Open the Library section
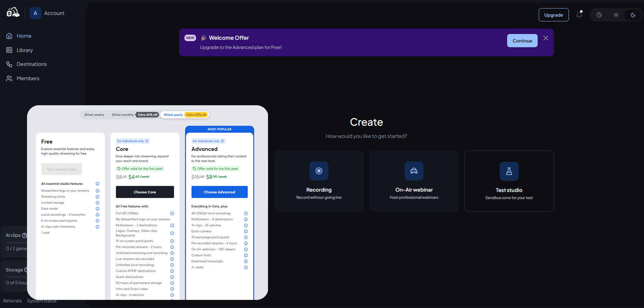This screenshot has width=644, height=308. [x=25, y=50]
